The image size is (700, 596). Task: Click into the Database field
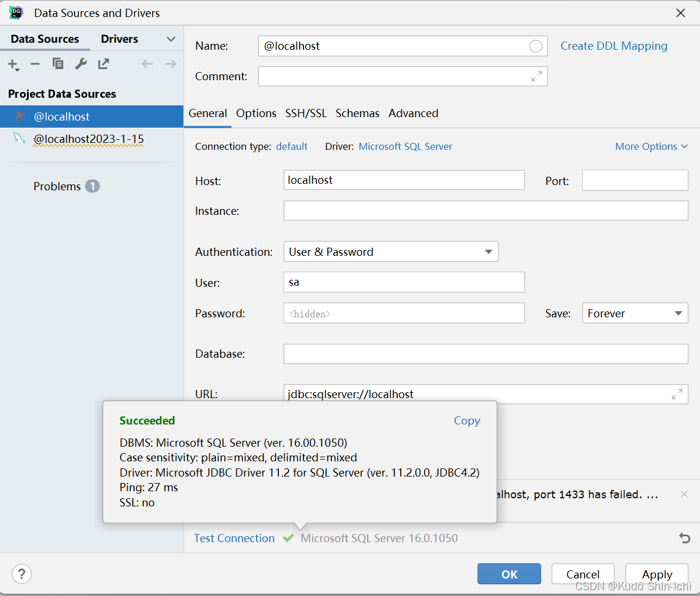(x=485, y=353)
